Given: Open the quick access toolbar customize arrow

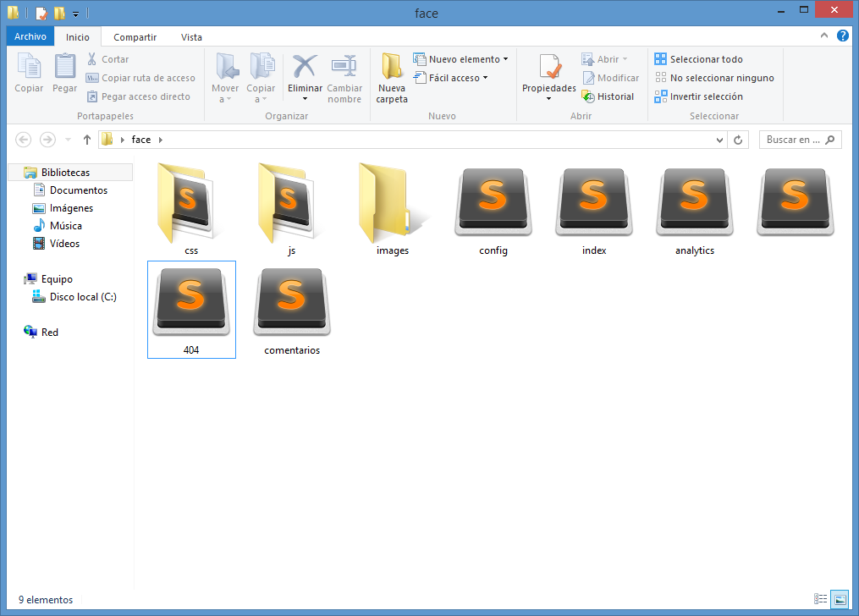Looking at the screenshot, I should click(x=75, y=14).
